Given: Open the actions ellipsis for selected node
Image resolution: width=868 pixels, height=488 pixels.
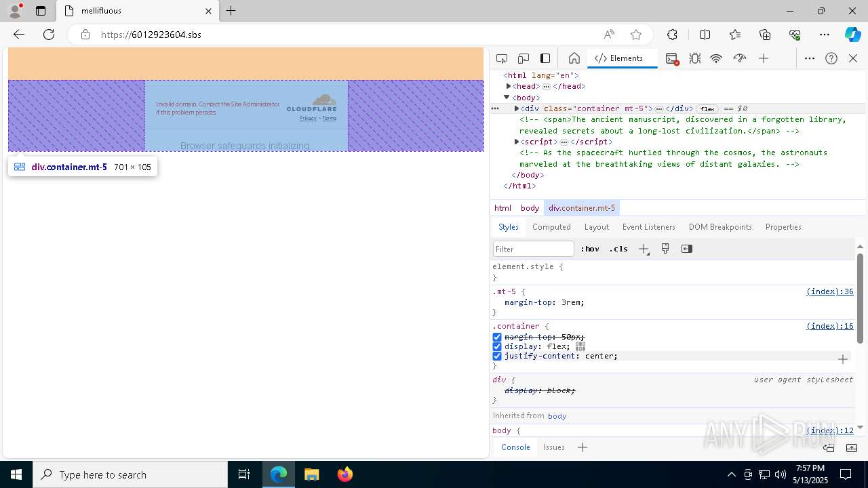Looking at the screenshot, I should click(495, 108).
